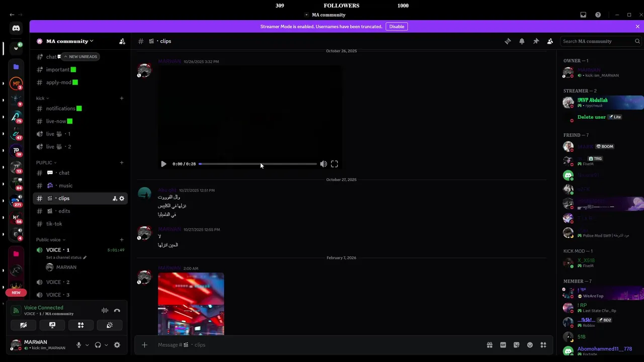Deafen the headphones
Image resolution: width=644 pixels, height=362 pixels.
coord(98,345)
